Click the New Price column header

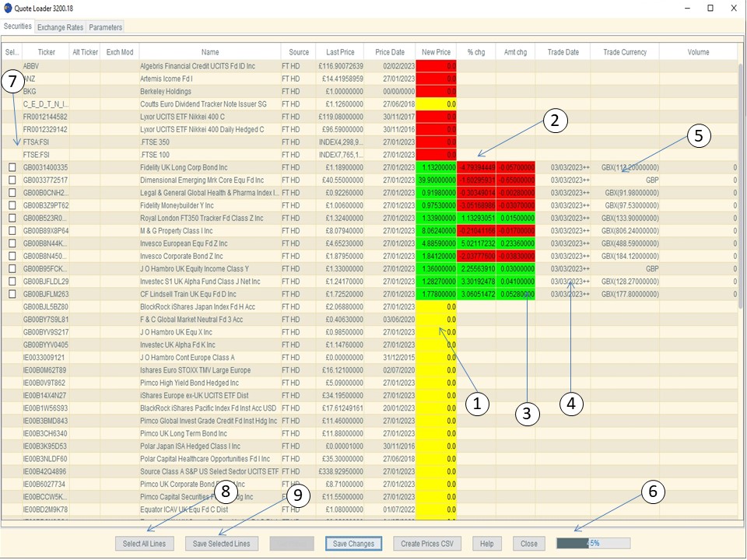tap(436, 52)
